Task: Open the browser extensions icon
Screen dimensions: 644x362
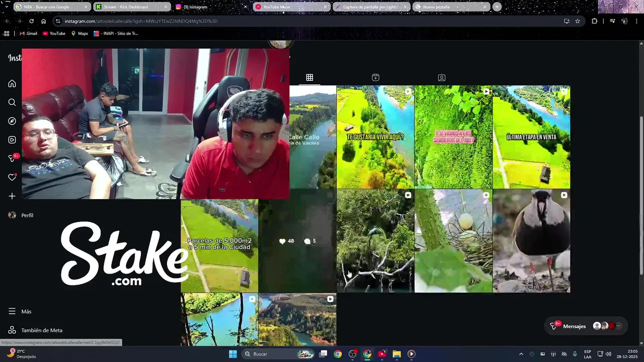Action: (x=595, y=21)
